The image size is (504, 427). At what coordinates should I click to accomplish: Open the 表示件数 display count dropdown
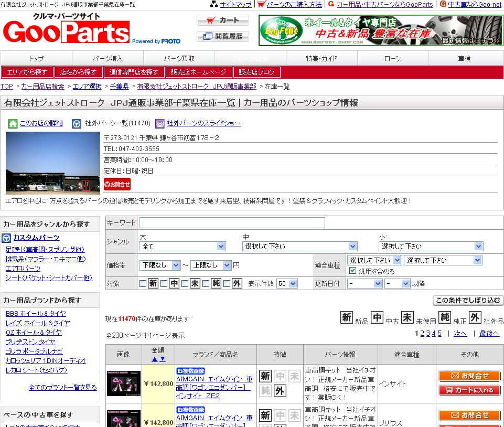(x=287, y=284)
